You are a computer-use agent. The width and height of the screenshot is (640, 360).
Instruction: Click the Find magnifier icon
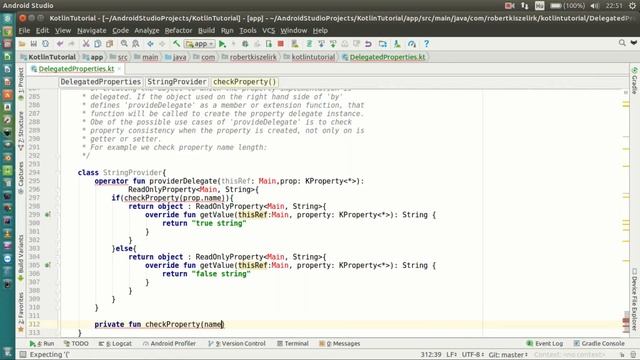tap(124, 44)
